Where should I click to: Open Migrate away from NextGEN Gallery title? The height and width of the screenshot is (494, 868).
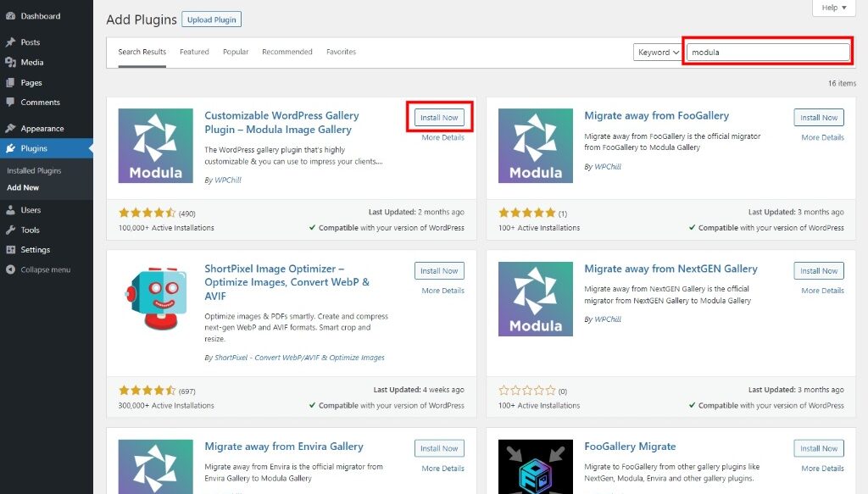(671, 269)
